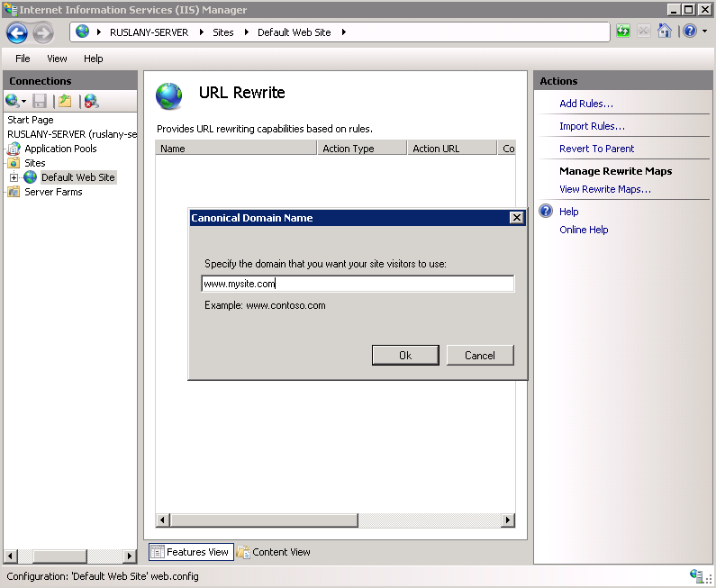
Task: Click the IIS Manager title bar icon
Action: click(10, 10)
